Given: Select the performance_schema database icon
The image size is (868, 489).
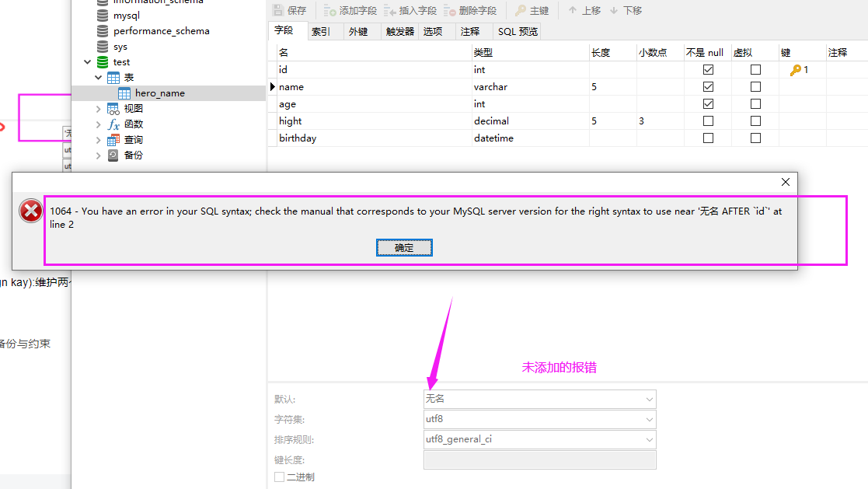Looking at the screenshot, I should coord(103,31).
